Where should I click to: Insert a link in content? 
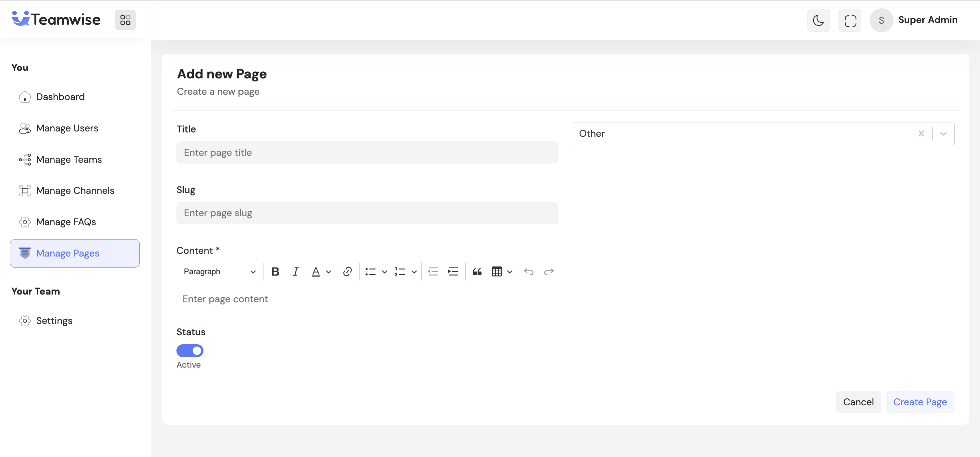[347, 271]
